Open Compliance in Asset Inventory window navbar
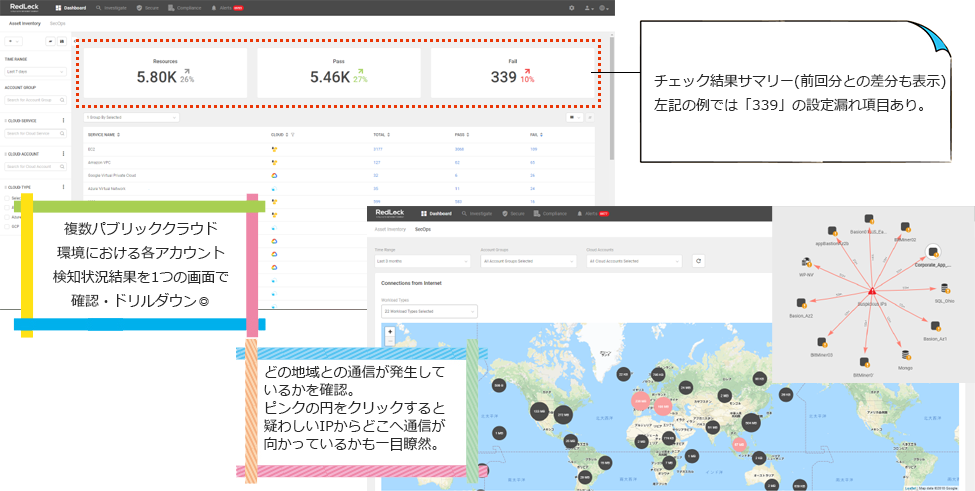Image resolution: width=975 pixels, height=491 pixels. [184, 8]
